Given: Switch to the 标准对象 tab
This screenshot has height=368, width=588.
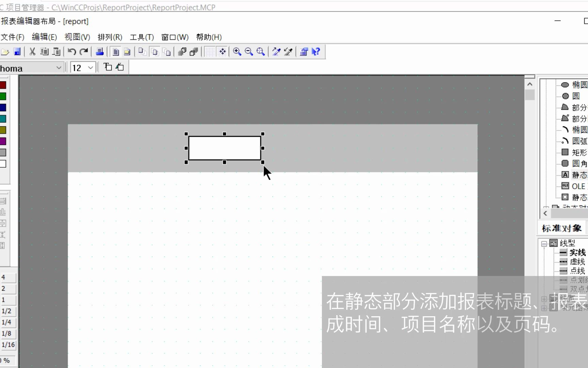Looking at the screenshot, I should 562,228.
